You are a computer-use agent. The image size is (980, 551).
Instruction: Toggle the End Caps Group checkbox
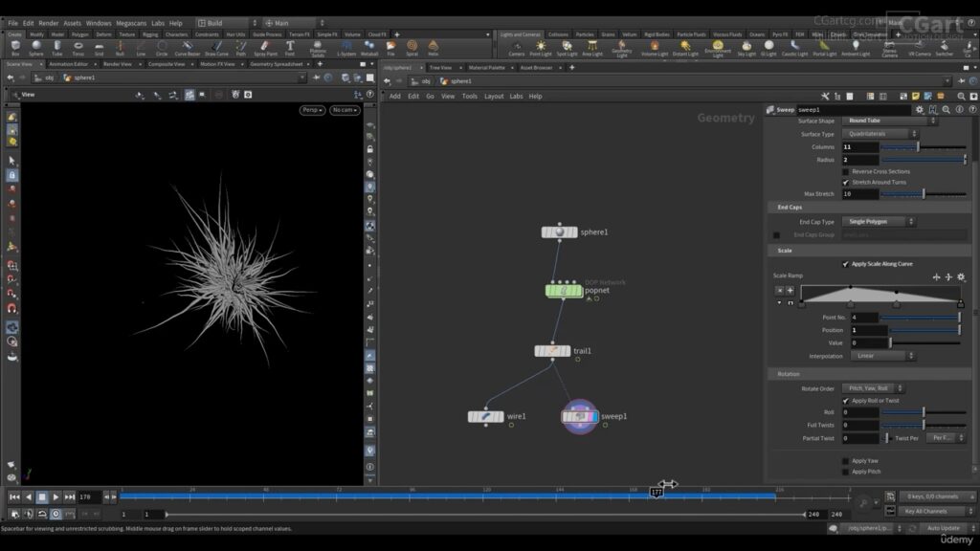click(776, 235)
